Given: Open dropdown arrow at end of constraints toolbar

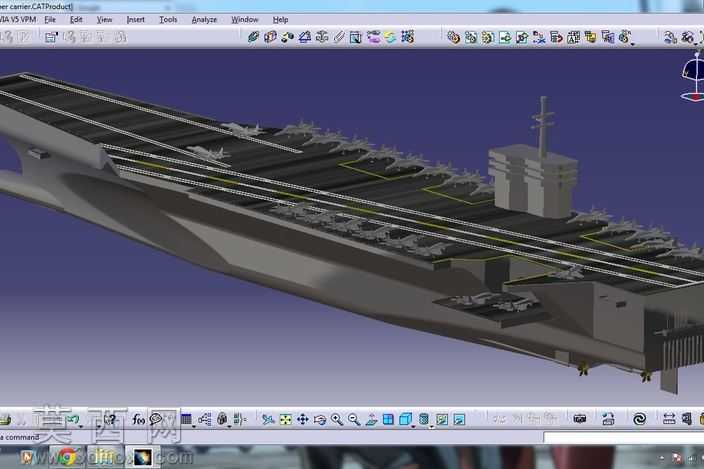Looking at the screenshot, I should coord(633,44).
